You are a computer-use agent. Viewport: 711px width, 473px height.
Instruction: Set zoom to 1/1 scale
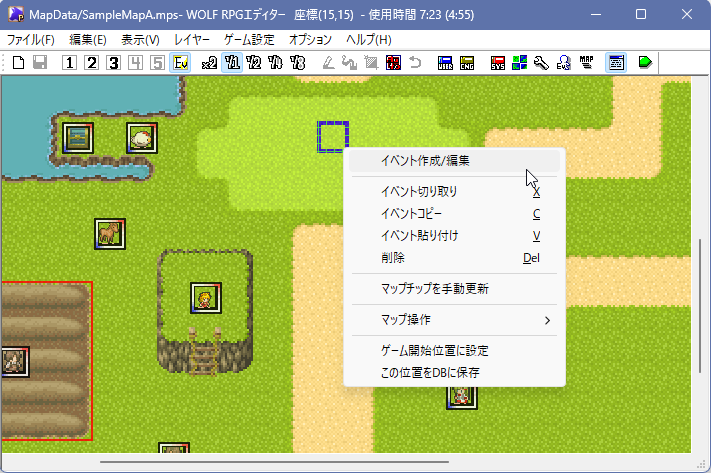[232, 63]
